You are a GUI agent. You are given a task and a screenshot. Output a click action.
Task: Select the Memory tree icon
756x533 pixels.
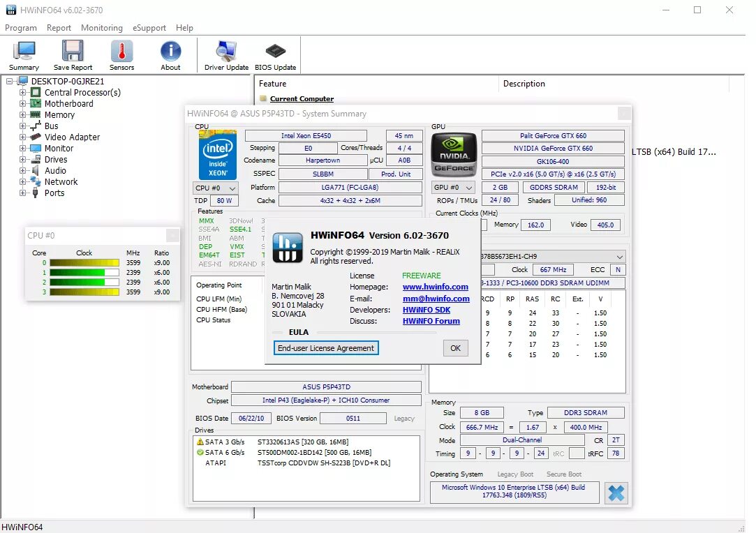[36, 114]
